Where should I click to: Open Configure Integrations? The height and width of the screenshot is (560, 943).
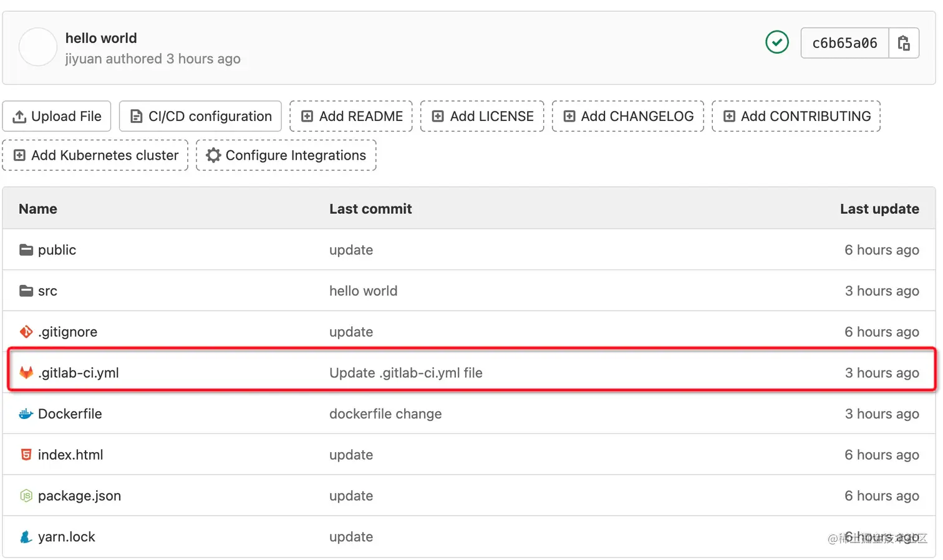click(x=286, y=155)
